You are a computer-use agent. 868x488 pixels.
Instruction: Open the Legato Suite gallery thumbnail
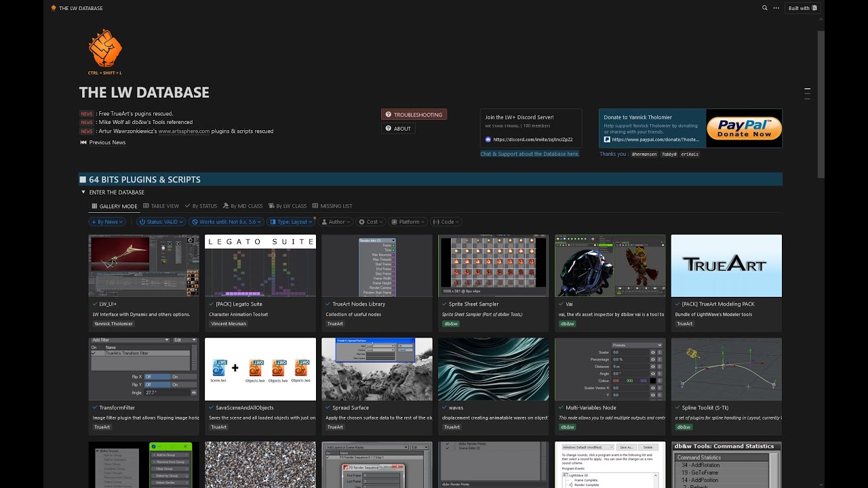[260, 266]
